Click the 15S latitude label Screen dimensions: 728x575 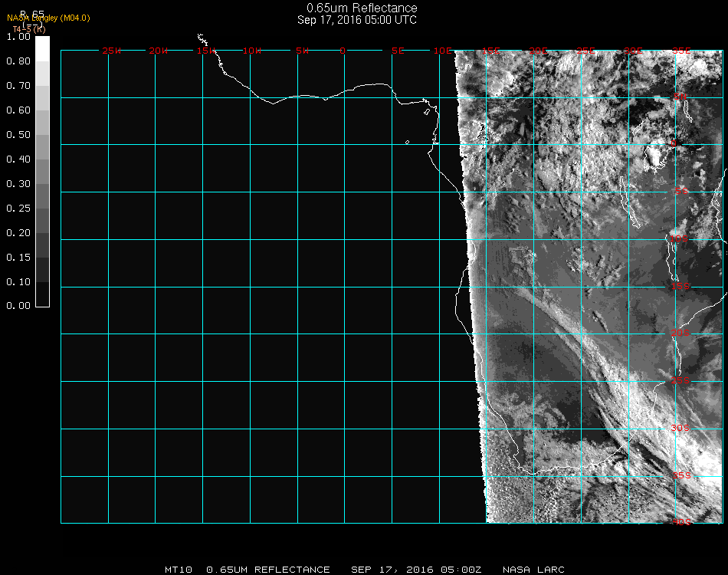[x=681, y=287]
